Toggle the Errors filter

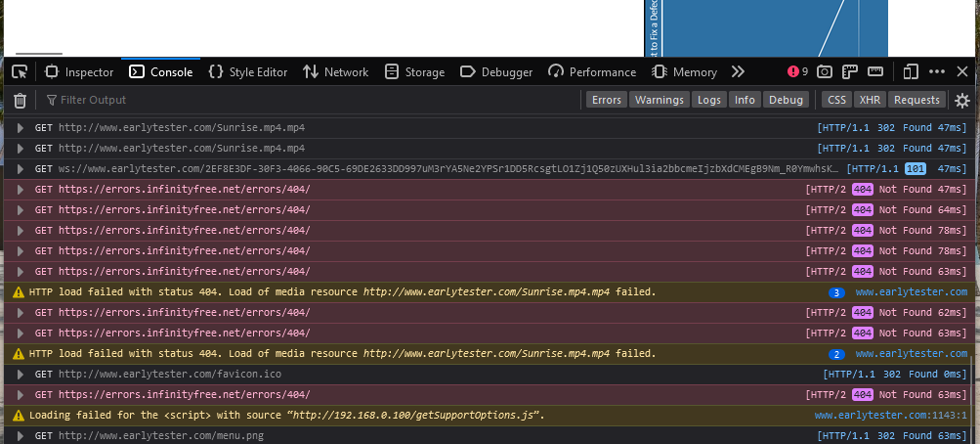click(606, 100)
